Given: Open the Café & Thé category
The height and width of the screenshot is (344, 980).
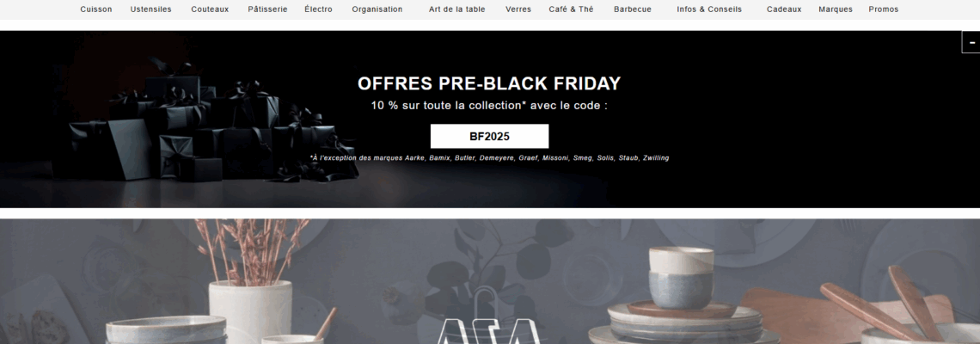Looking at the screenshot, I should tap(572, 9).
